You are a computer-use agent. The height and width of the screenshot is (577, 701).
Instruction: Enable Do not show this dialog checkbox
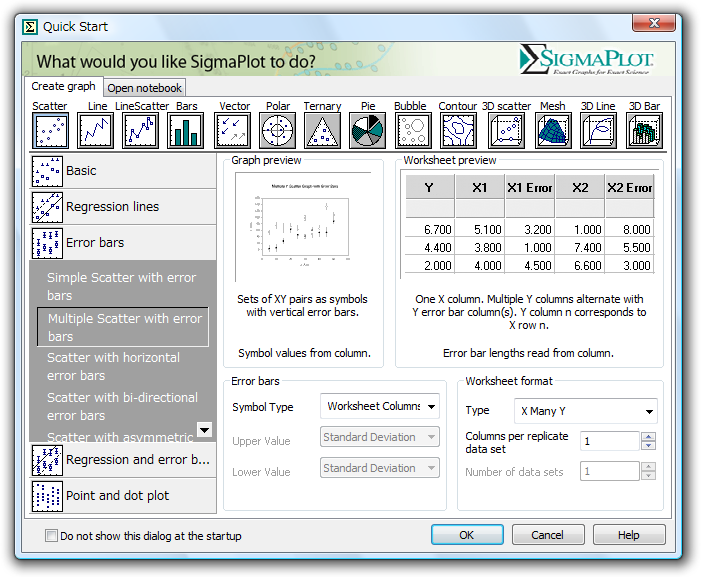(51, 535)
